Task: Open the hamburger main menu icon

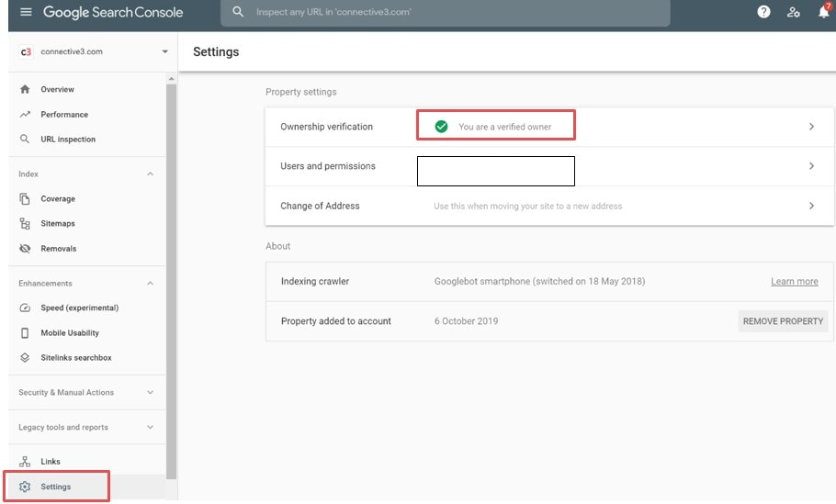Action: click(x=26, y=13)
